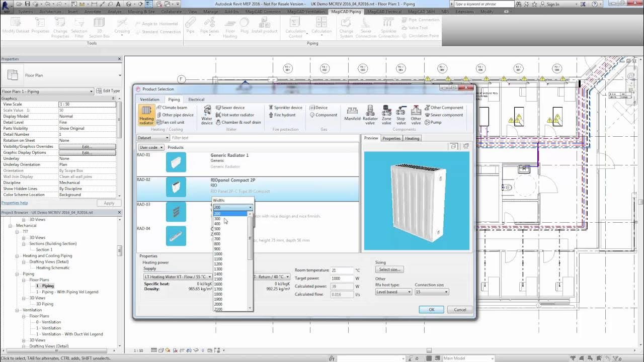The height and width of the screenshot is (362, 644).
Task: Open the Connection size dropdown
Action: click(x=431, y=292)
